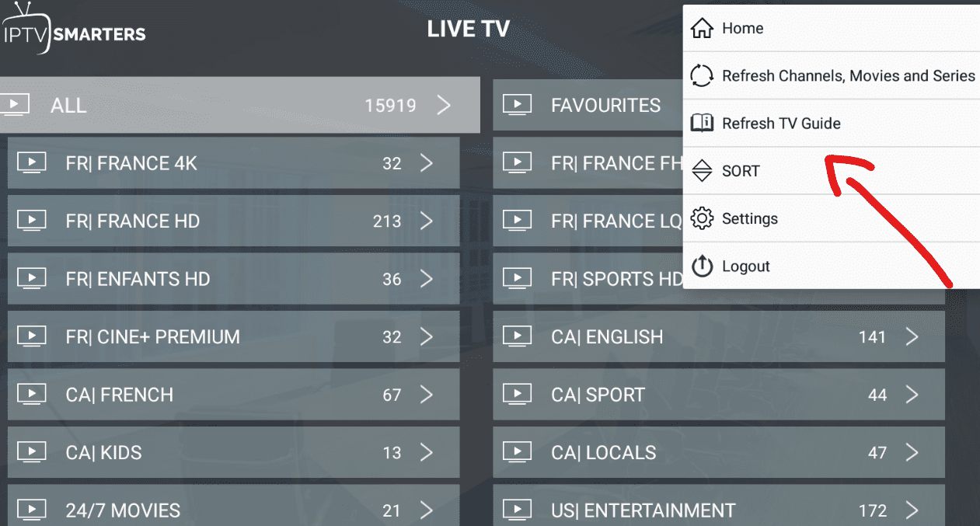The width and height of the screenshot is (980, 526).
Task: Click the TV Guide book icon
Action: (x=702, y=124)
